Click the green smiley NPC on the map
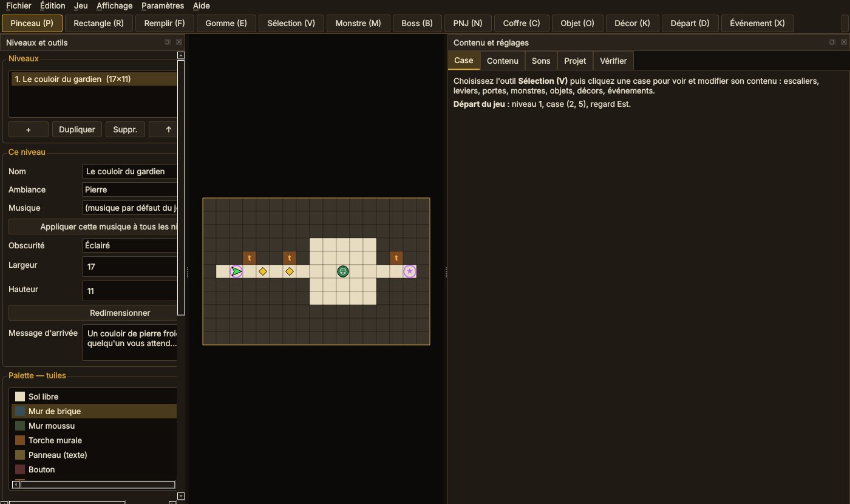Image resolution: width=850 pixels, height=504 pixels. pos(343,271)
